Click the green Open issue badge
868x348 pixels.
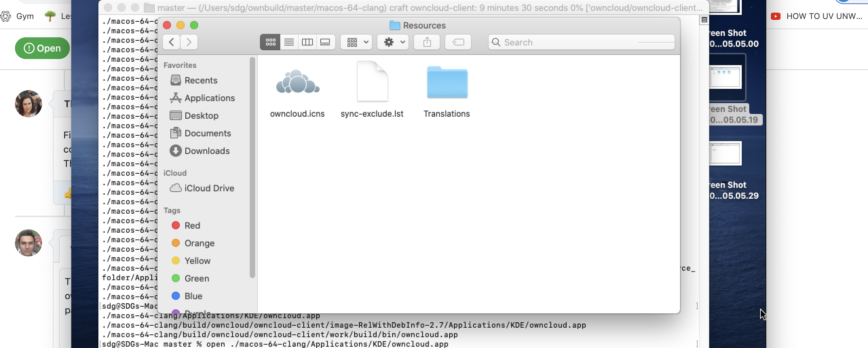pyautogui.click(x=42, y=48)
